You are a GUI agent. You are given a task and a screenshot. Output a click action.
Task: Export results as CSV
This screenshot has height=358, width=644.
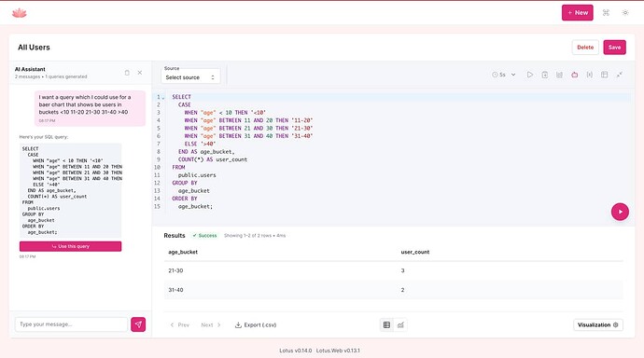point(256,324)
